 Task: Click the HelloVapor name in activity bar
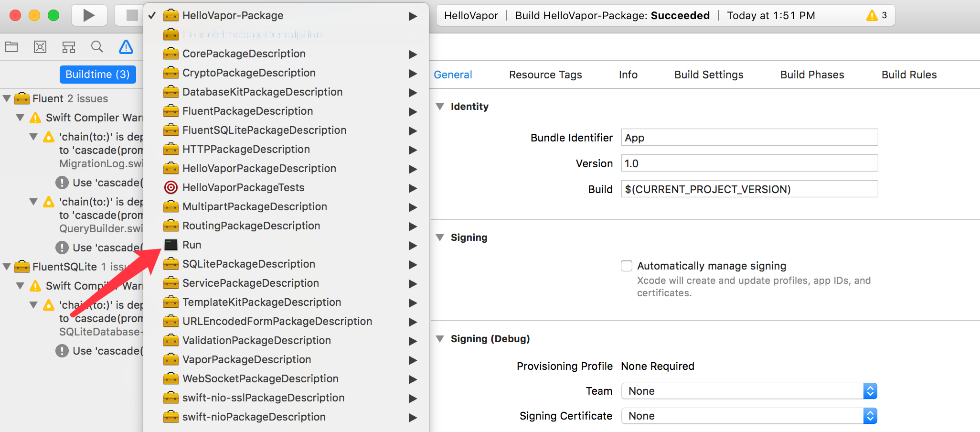point(471,15)
